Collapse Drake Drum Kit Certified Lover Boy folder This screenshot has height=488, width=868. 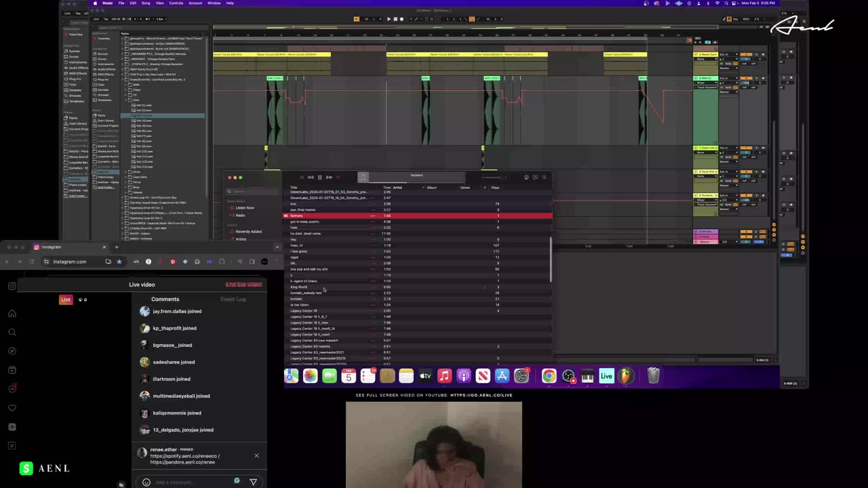122,79
